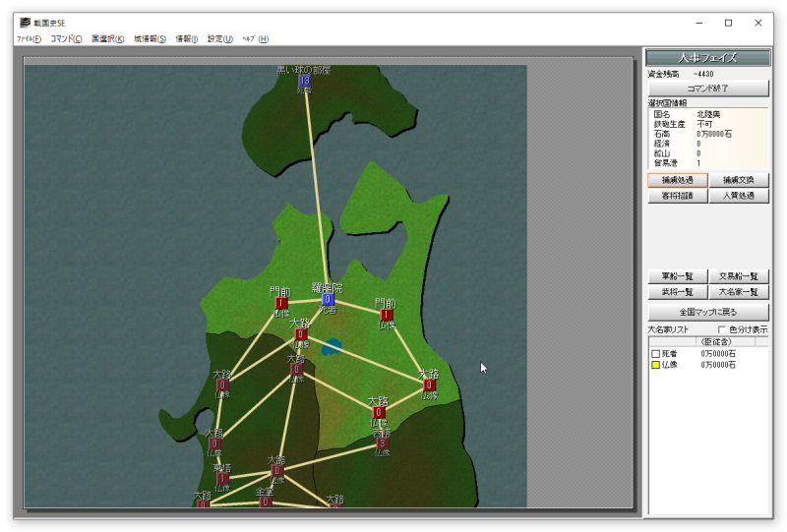Viewport: 787px width, 532px height.
Task: Click the 門前 marker linked east of 羅生院
Action: [x=386, y=315]
